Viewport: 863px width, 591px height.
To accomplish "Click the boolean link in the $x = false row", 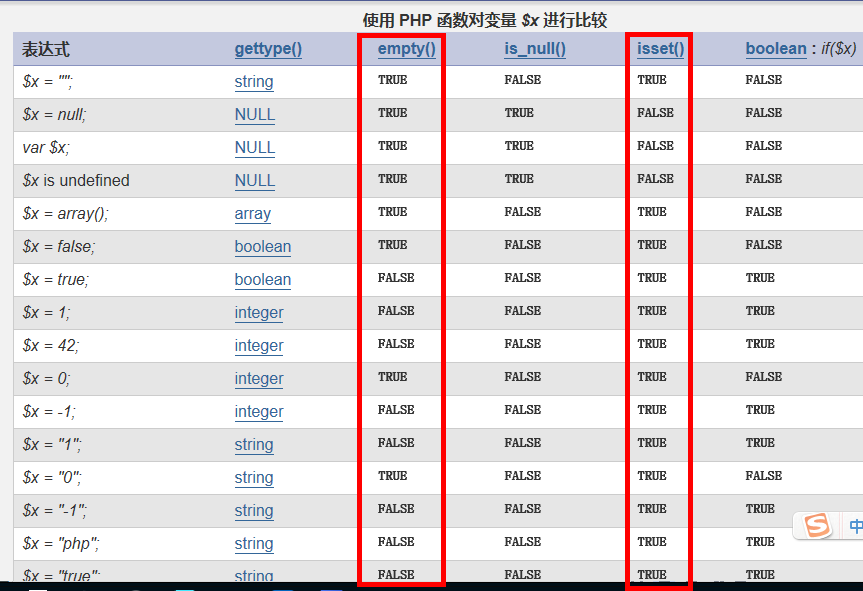I will (263, 247).
